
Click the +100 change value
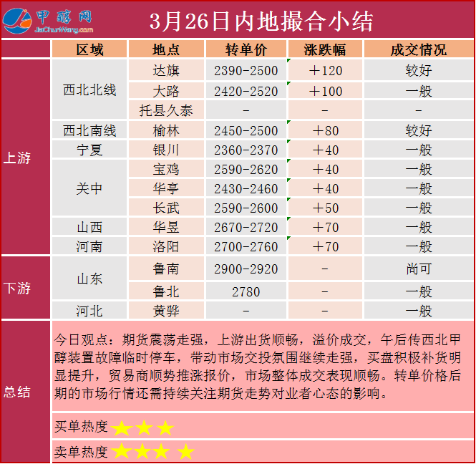pyautogui.click(x=325, y=91)
